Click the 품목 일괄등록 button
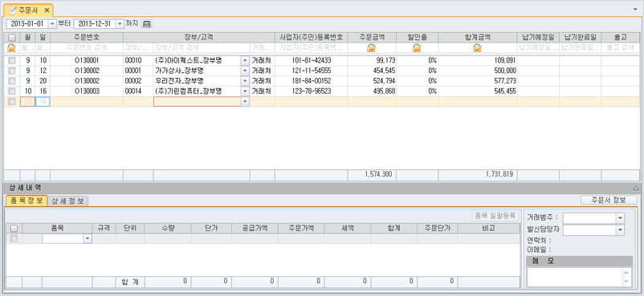 click(x=495, y=215)
